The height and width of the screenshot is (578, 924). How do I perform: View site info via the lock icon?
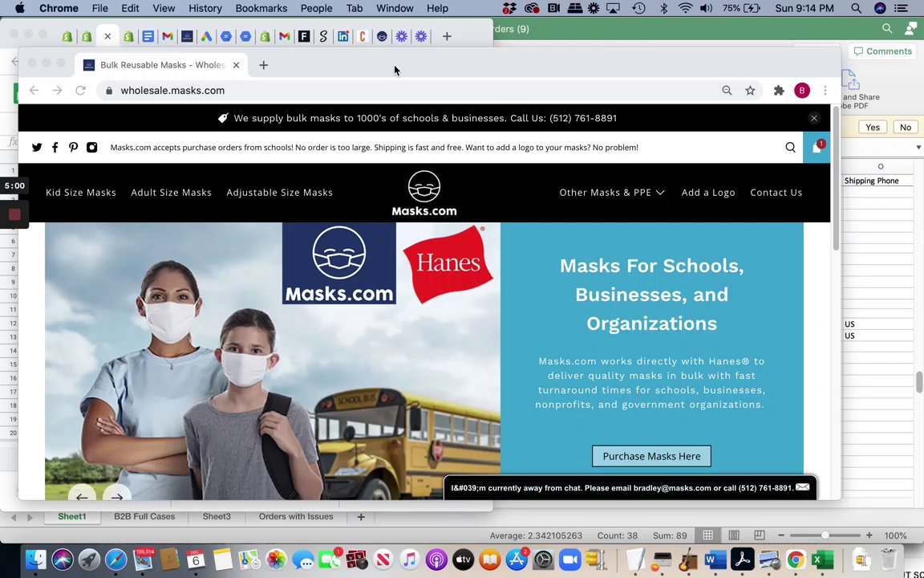pos(108,90)
